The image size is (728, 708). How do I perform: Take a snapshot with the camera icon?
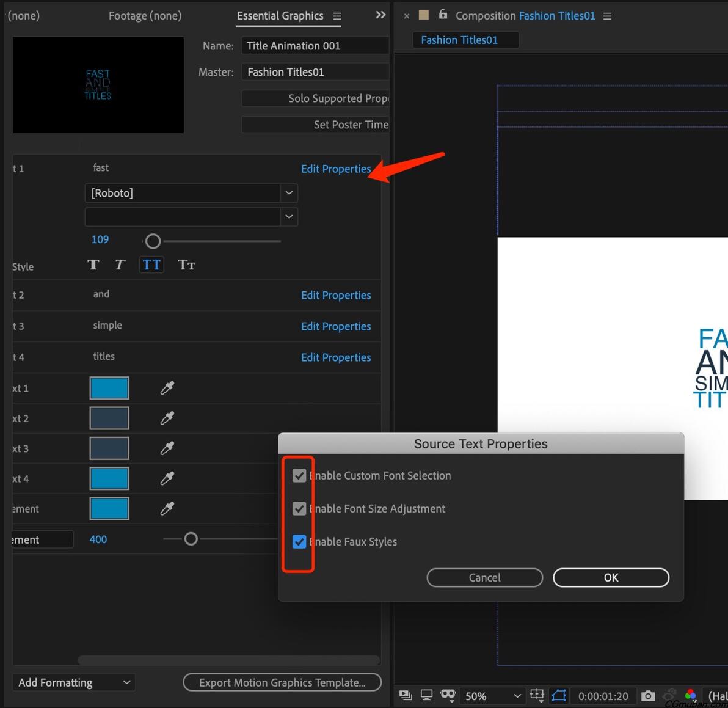click(x=648, y=696)
